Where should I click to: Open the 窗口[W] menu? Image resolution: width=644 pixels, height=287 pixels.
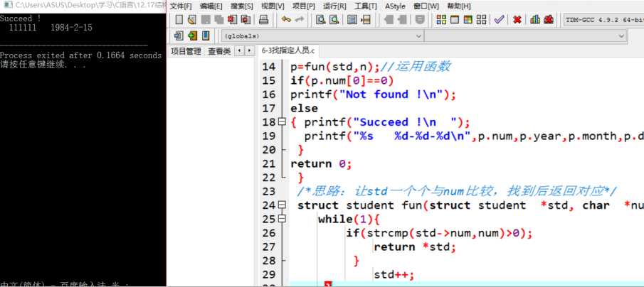(x=426, y=6)
